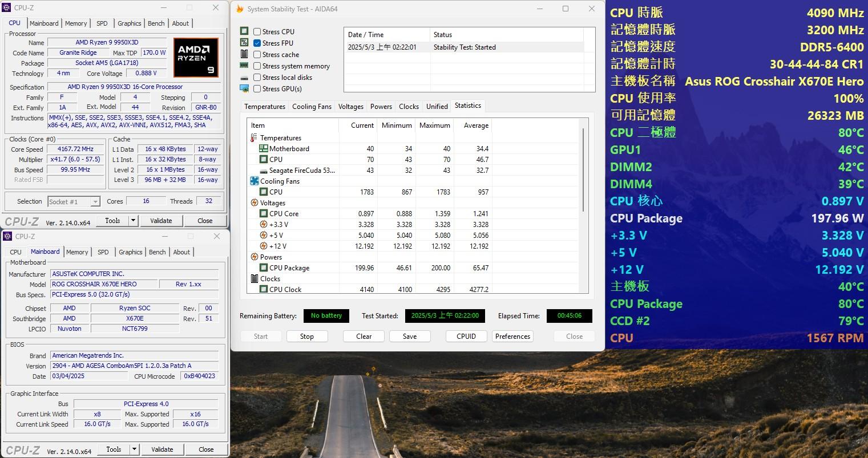Screen dimensions: 868x458
Task: Switch to Temperatures tab in AIDA64
Action: point(265,107)
